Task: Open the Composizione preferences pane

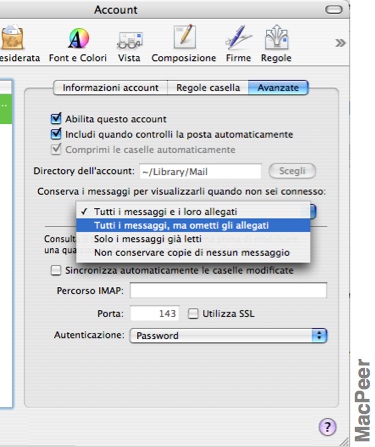Action: tap(184, 44)
